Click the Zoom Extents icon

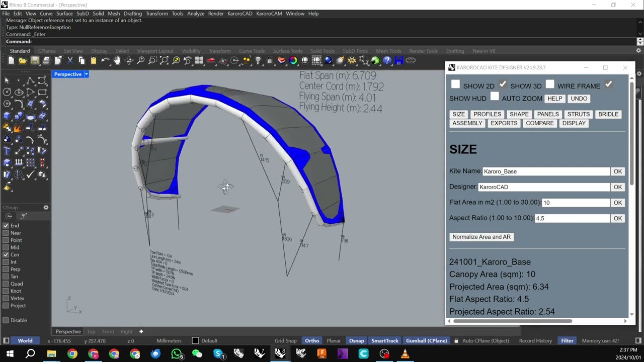[x=164, y=61]
